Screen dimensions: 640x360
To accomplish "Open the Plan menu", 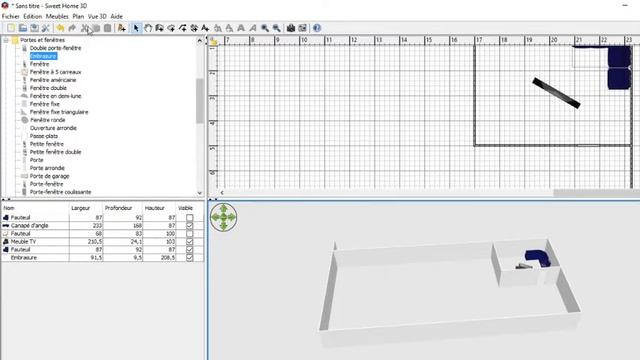I will [x=78, y=16].
